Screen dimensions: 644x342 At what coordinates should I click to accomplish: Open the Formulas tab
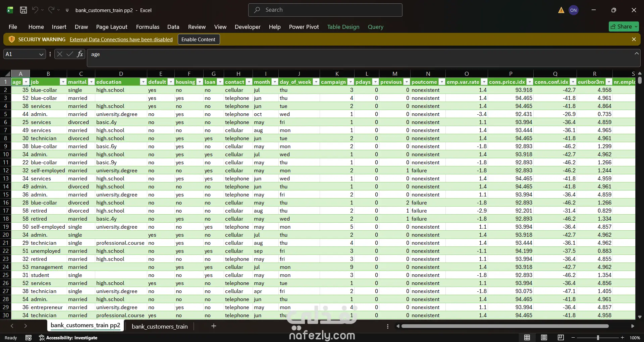point(148,27)
